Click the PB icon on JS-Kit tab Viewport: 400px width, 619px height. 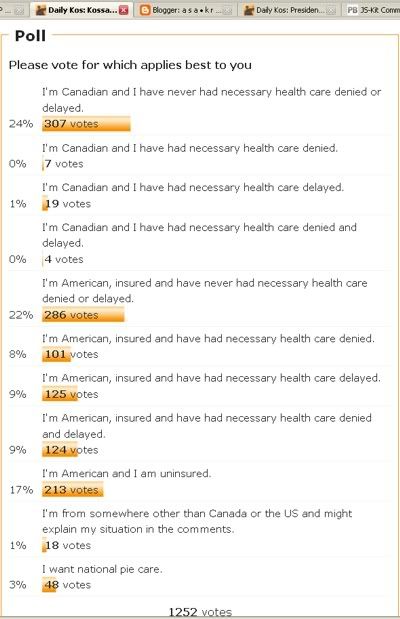[x=352, y=10]
